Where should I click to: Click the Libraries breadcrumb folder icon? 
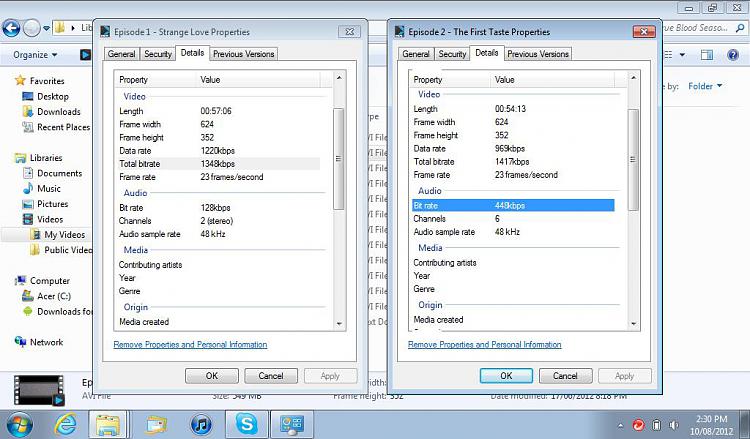coord(59,28)
